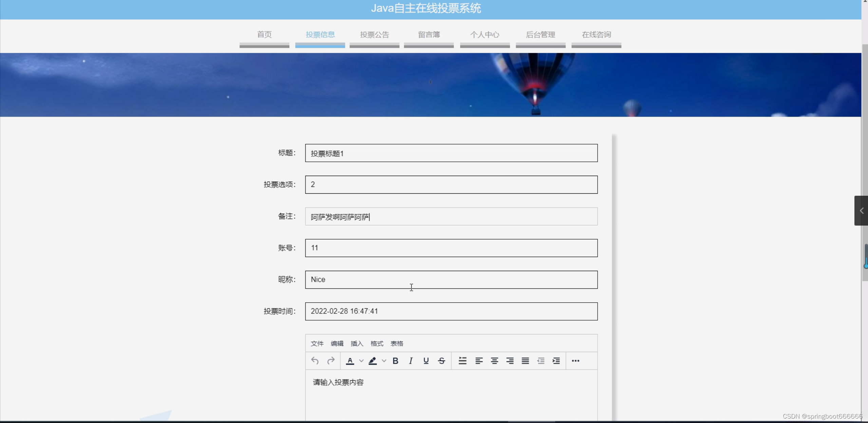
Task: Apply strikethrough formatting icon
Action: [x=441, y=361]
